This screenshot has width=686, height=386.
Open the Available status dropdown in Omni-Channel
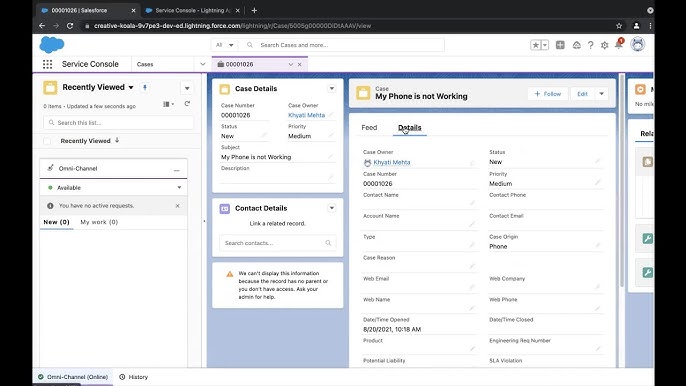179,187
